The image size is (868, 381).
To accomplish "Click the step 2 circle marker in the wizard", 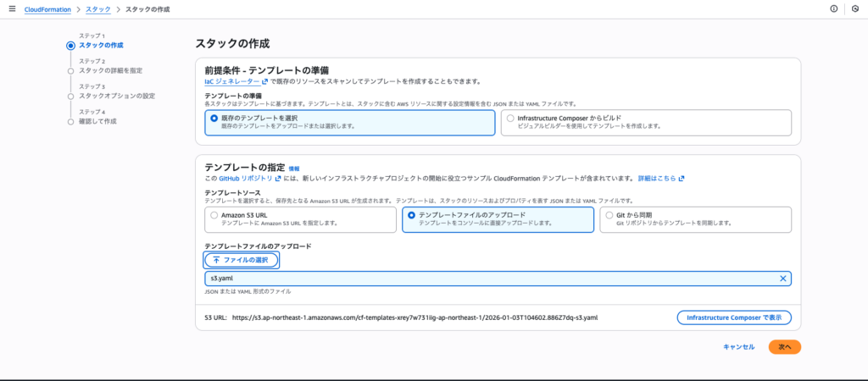I will [x=71, y=71].
